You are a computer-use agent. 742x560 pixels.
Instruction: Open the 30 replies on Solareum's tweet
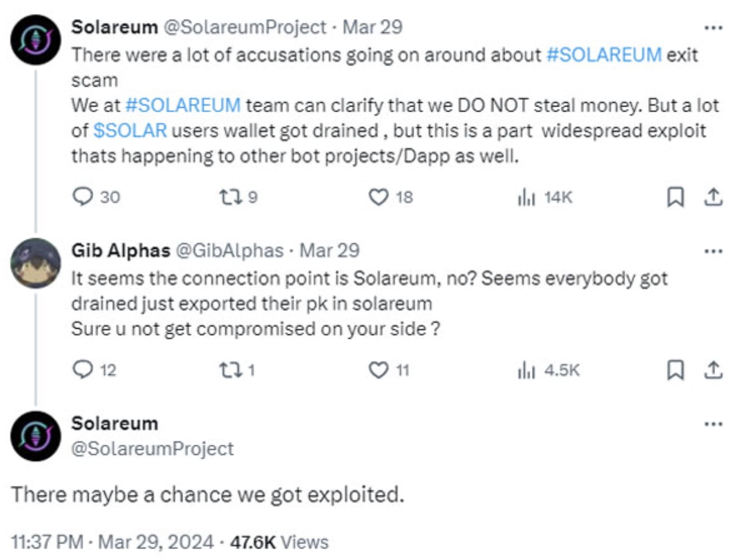99,197
